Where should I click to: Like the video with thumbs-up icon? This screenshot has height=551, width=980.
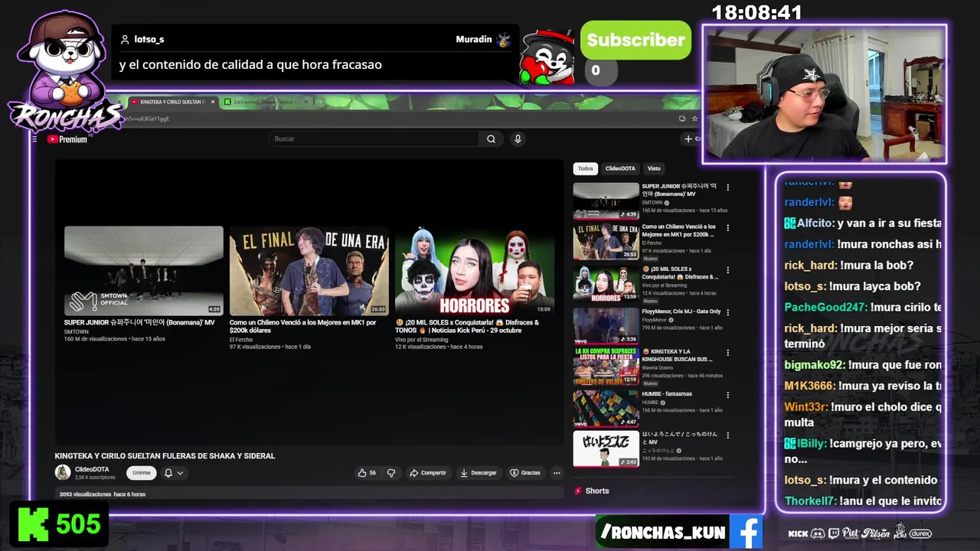click(x=367, y=473)
